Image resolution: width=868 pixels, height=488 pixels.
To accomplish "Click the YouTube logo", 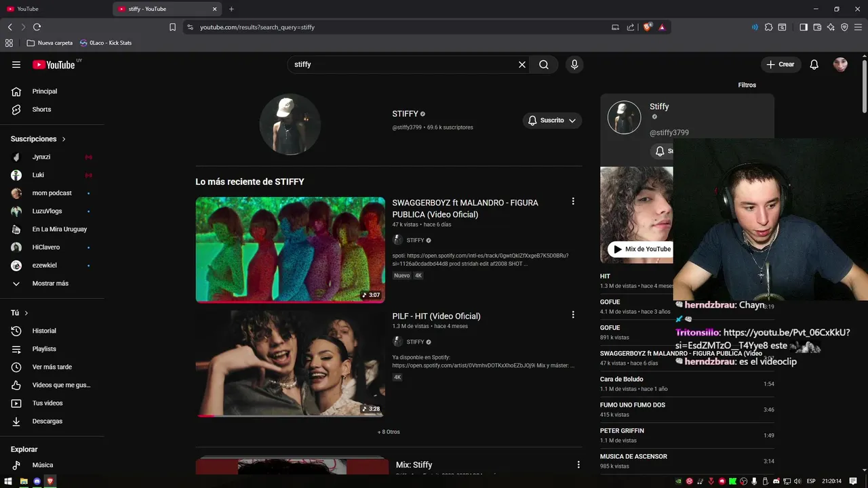I will (54, 64).
